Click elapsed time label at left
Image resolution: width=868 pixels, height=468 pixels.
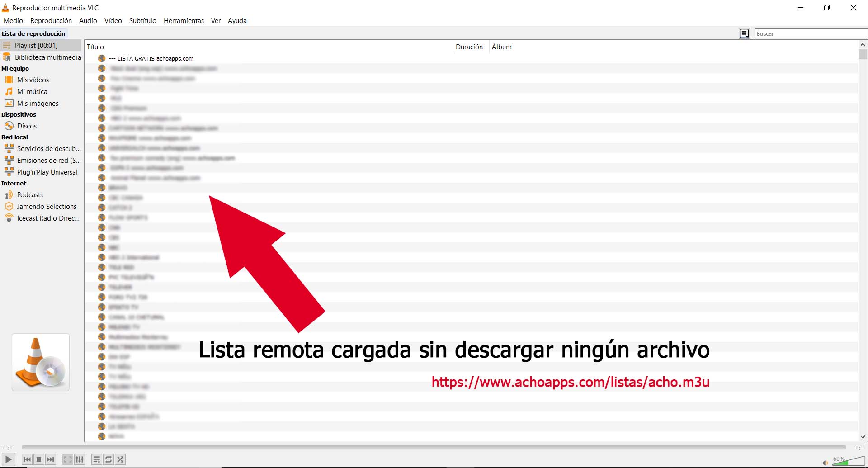pos(9,448)
